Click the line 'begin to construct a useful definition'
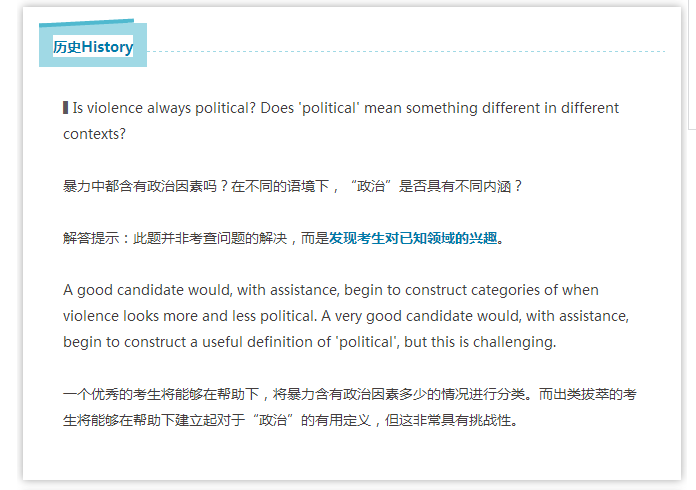The image size is (696, 490). (309, 342)
